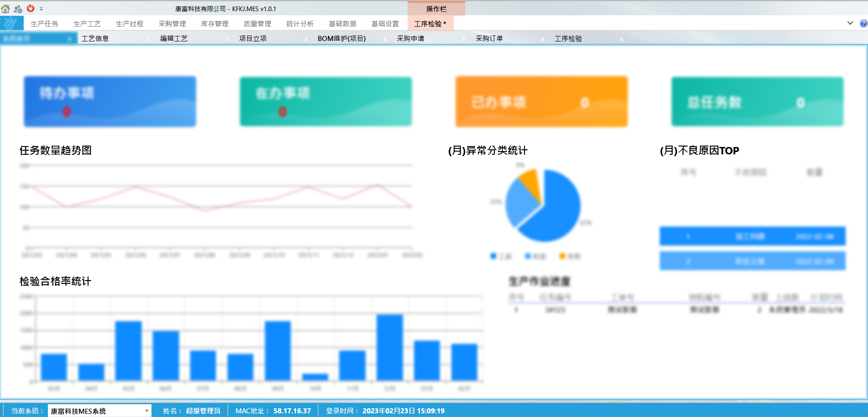Close the BOM维护(项目) tab
The width and height of the screenshot is (868, 417).
tap(385, 39)
